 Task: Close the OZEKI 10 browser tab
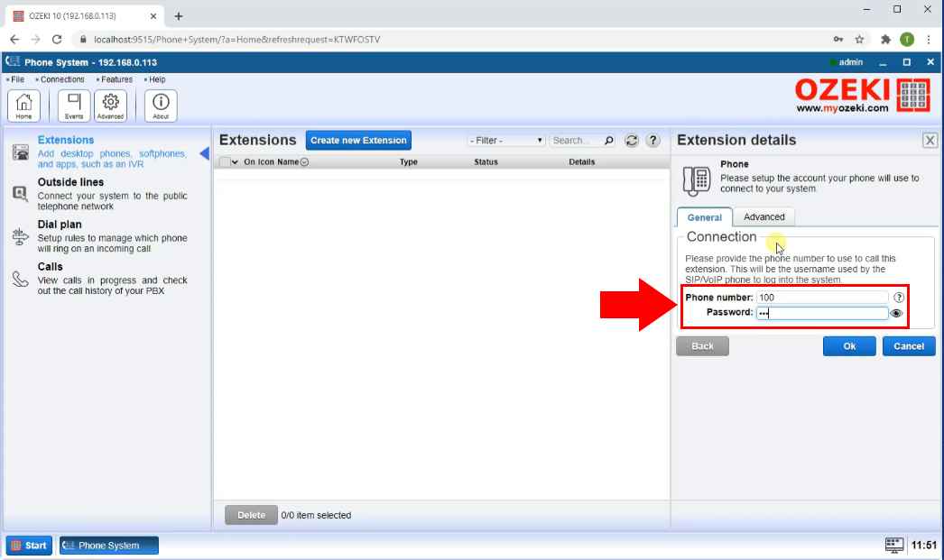coord(153,16)
